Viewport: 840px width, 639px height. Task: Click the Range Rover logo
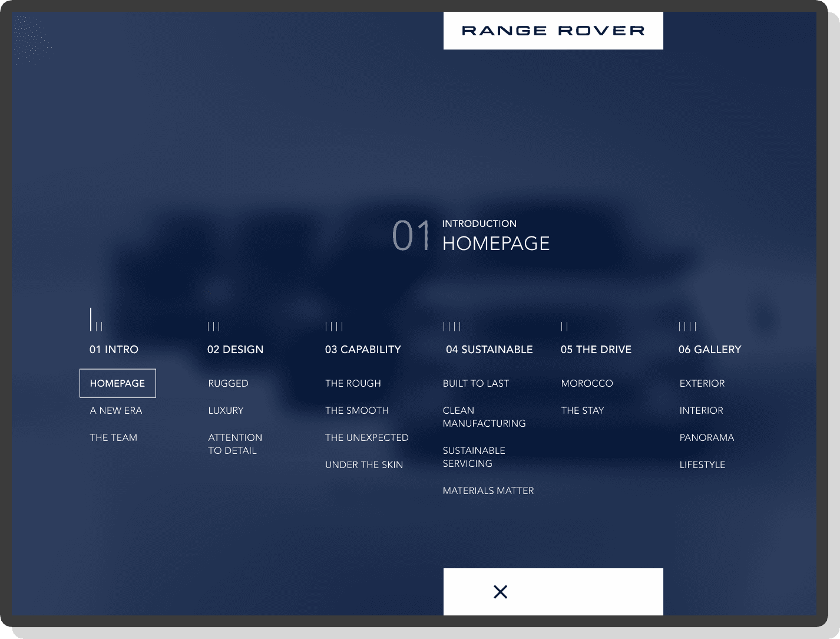point(553,31)
